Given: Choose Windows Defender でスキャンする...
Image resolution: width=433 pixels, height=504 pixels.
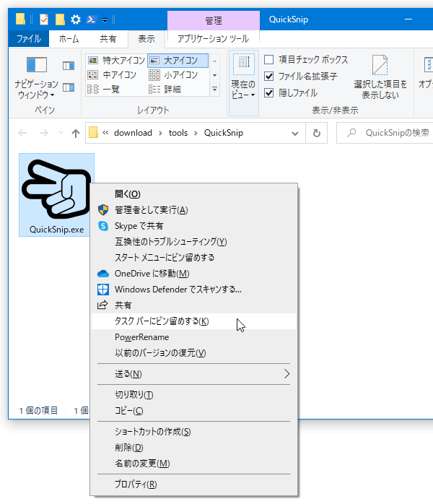Looking at the screenshot, I should [193, 290].
